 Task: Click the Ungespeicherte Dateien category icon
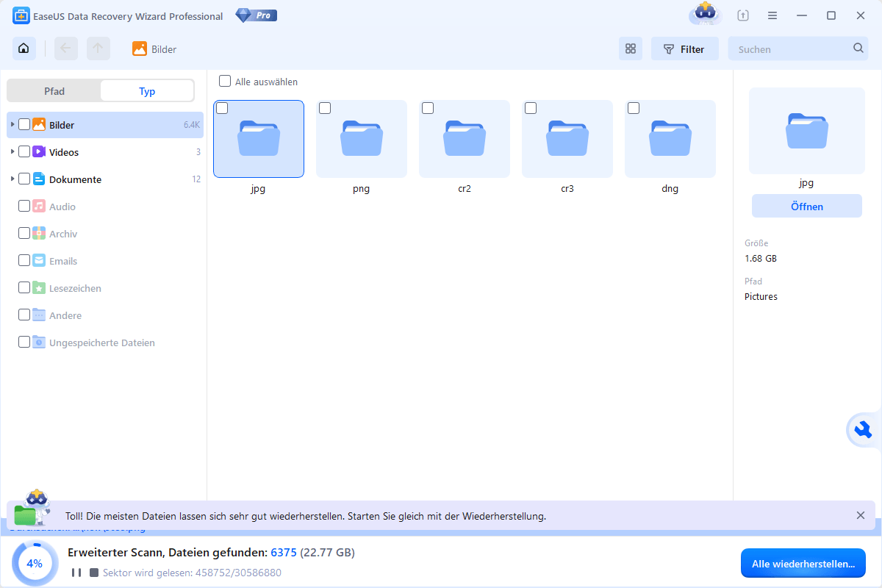(x=39, y=343)
